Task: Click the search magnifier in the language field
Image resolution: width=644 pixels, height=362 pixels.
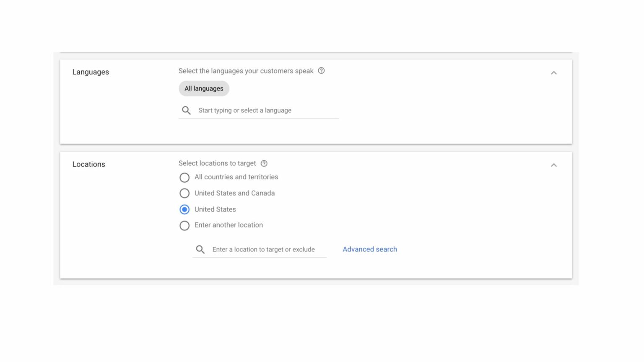Action: coord(186,110)
